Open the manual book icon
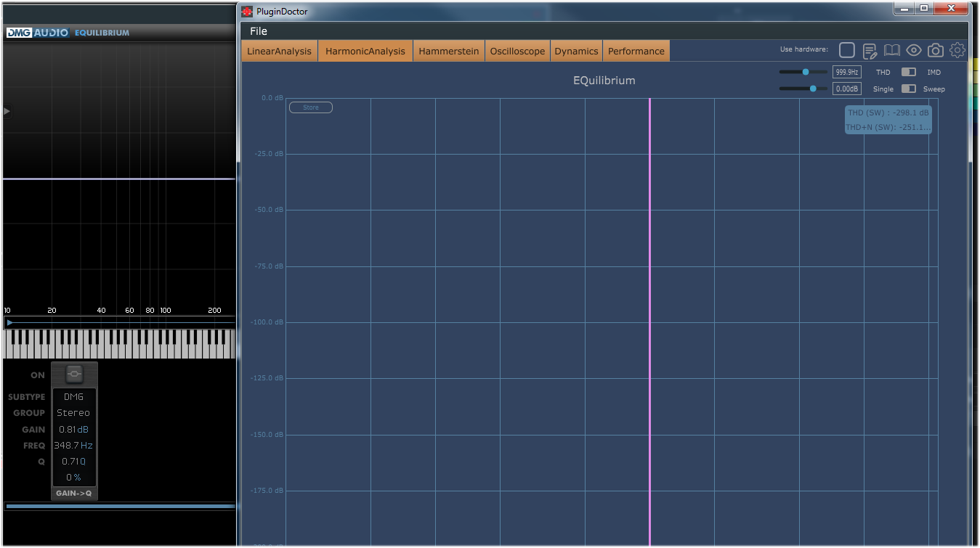This screenshot has height=548, width=980. [x=891, y=50]
